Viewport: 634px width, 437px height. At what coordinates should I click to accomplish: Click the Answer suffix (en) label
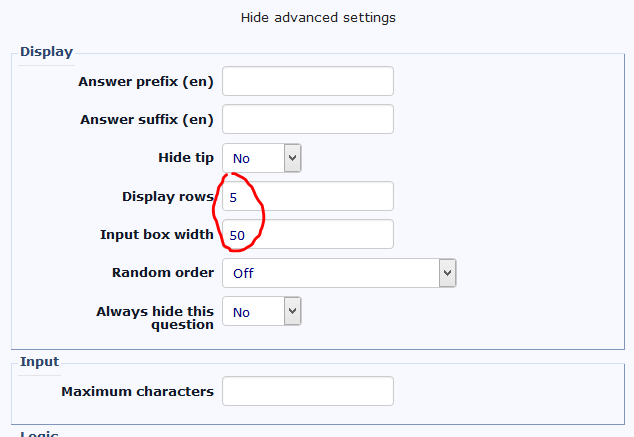(147, 120)
